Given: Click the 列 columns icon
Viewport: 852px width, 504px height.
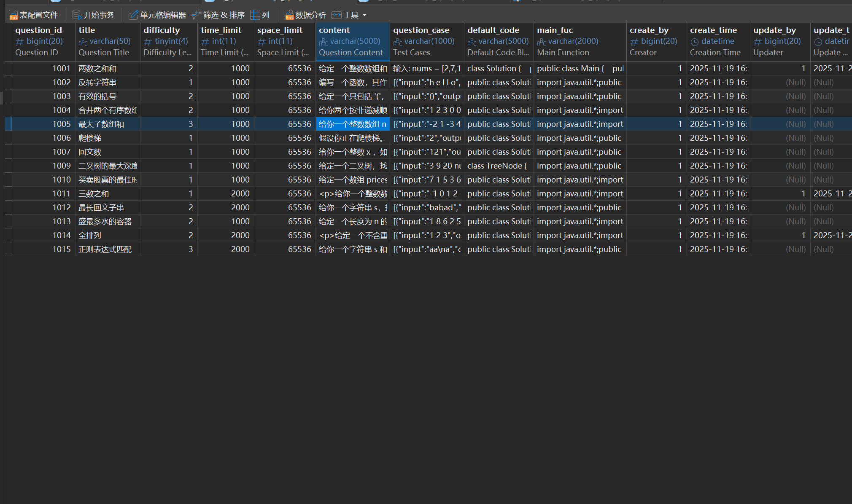Looking at the screenshot, I should click(255, 15).
